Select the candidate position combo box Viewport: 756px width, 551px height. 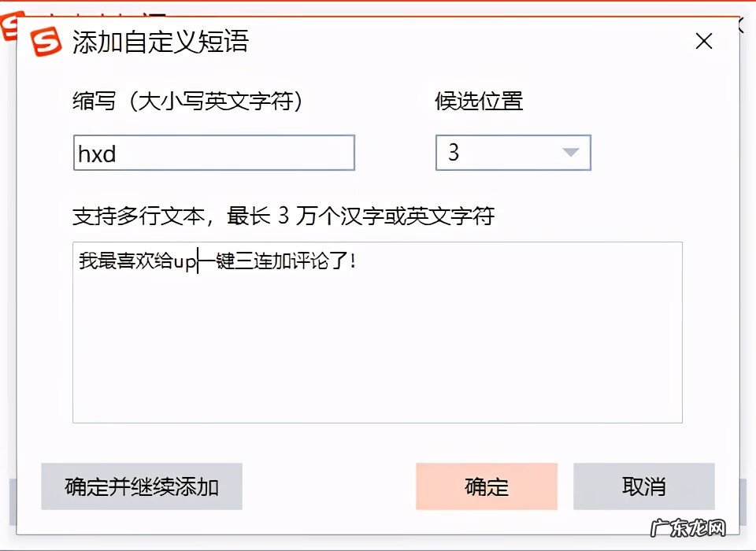(x=513, y=153)
